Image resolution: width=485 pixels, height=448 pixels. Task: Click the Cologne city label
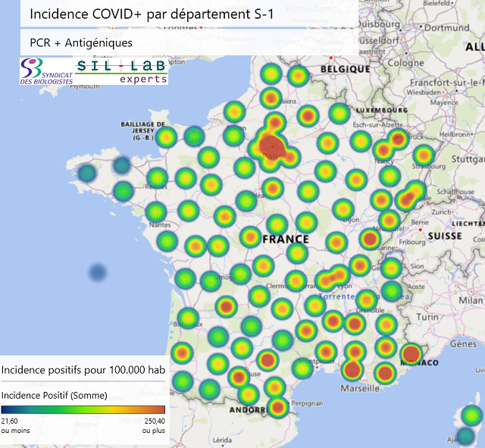(406, 63)
